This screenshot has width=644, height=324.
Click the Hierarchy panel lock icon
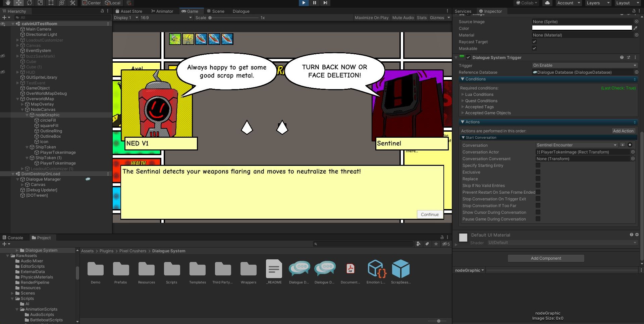tap(102, 11)
